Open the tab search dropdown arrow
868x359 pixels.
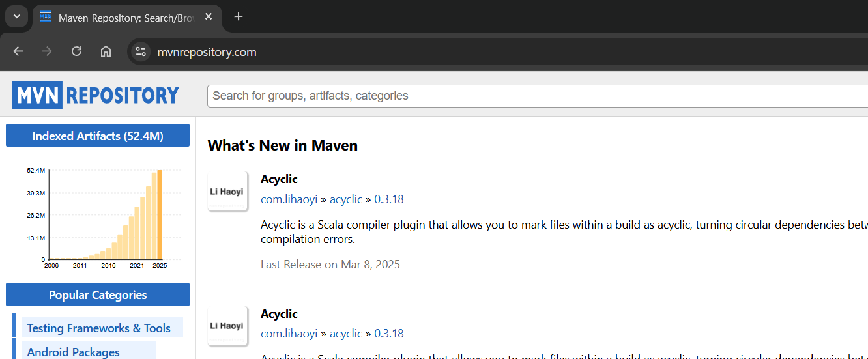pos(16,16)
